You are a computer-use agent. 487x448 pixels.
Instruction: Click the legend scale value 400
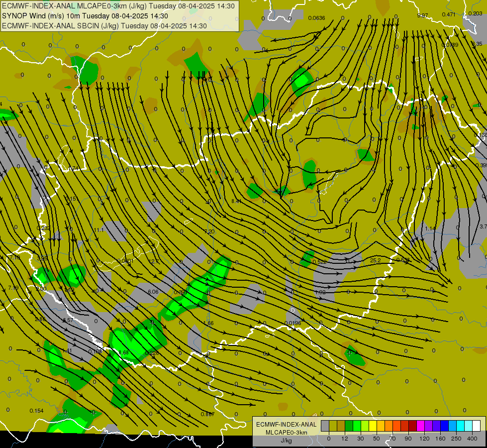pos(472,439)
